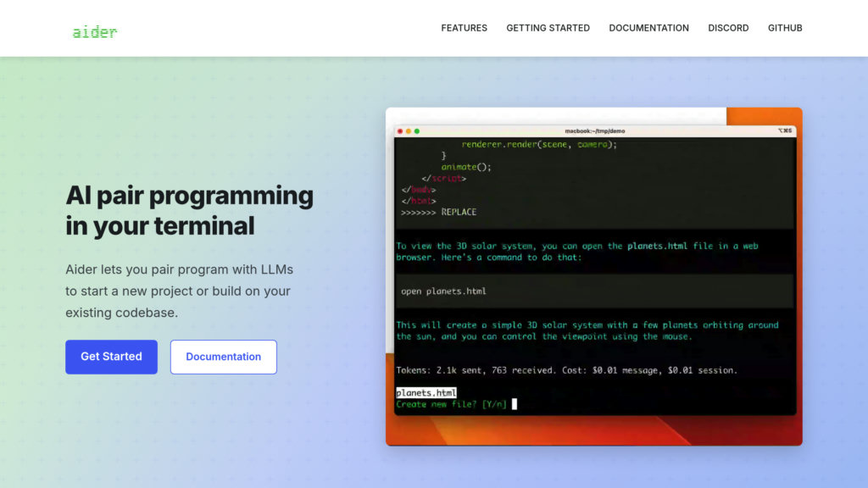Click the yellow dot in terminal title bar

(x=409, y=131)
